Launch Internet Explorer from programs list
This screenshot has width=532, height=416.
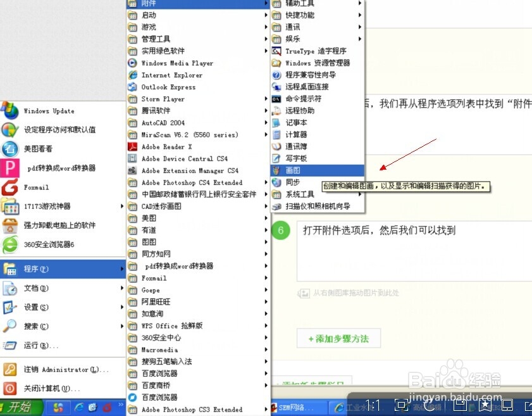[x=198, y=75]
